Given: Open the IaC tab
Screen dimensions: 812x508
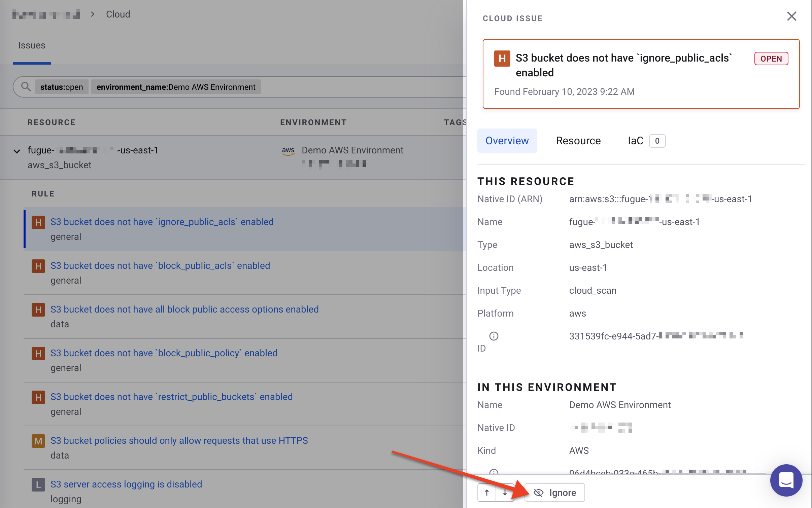Looking at the screenshot, I should coord(636,141).
